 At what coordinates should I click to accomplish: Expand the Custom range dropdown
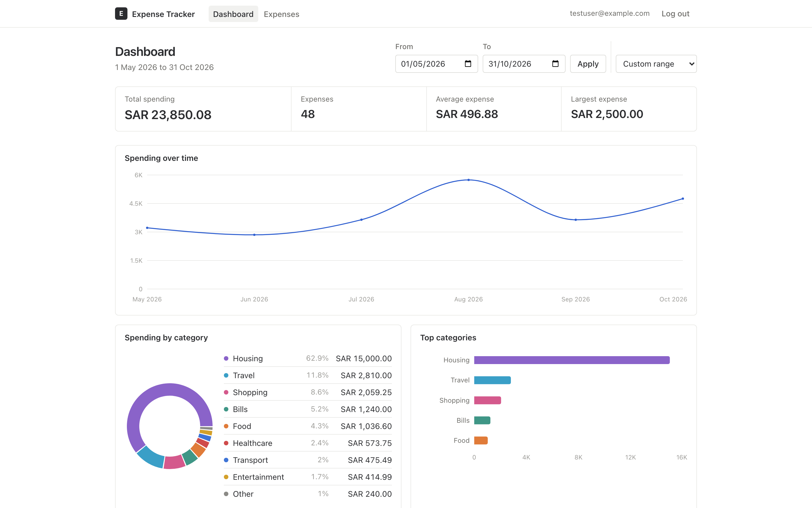656,64
